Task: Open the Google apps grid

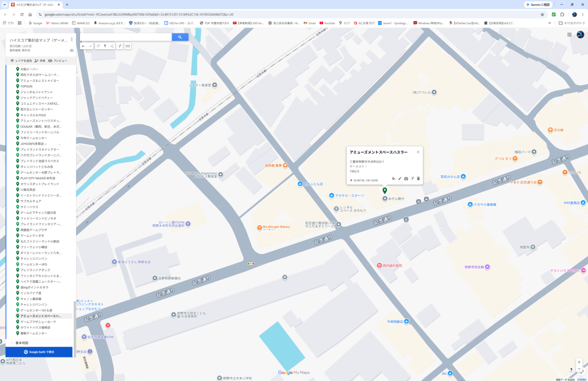Action: point(569,35)
